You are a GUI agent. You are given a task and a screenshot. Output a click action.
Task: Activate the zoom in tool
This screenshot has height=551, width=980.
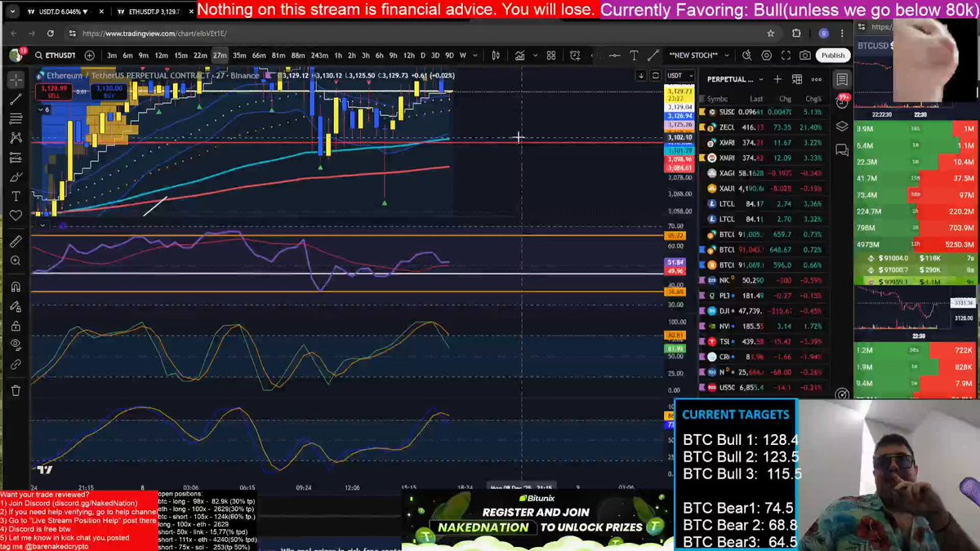[x=16, y=261]
